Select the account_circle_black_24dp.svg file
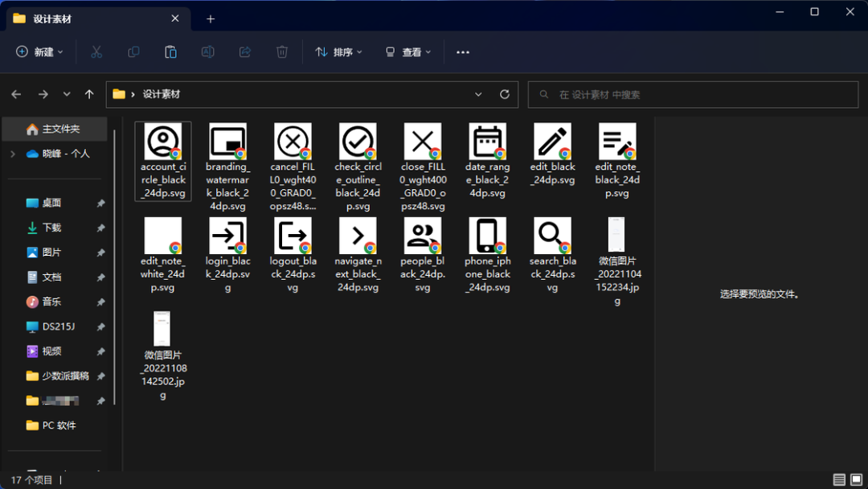 (163, 161)
